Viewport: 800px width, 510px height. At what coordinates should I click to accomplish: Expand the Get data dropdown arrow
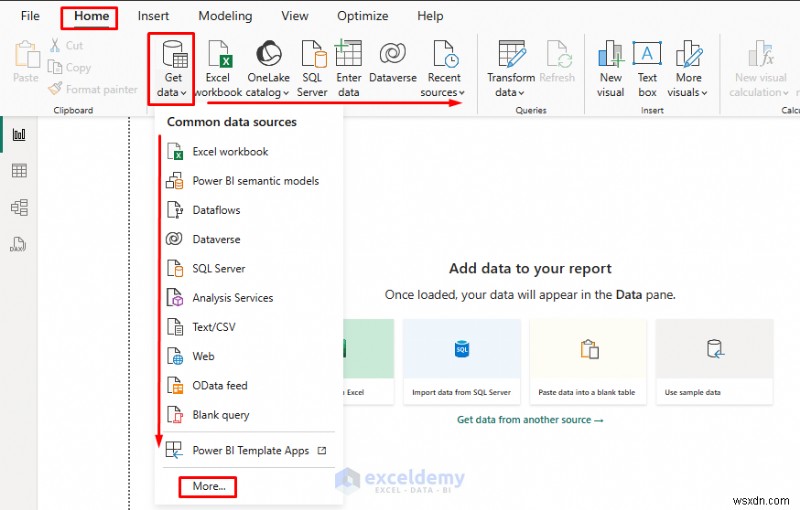183,93
